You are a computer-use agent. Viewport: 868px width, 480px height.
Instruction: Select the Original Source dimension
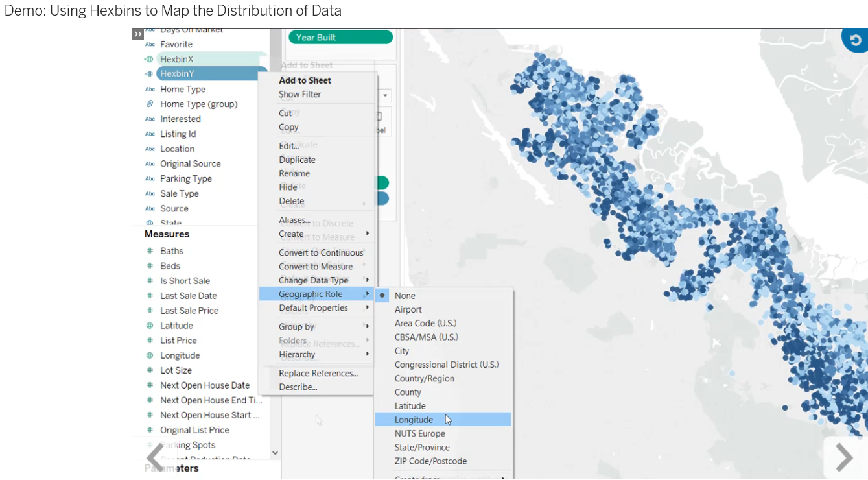tap(191, 163)
